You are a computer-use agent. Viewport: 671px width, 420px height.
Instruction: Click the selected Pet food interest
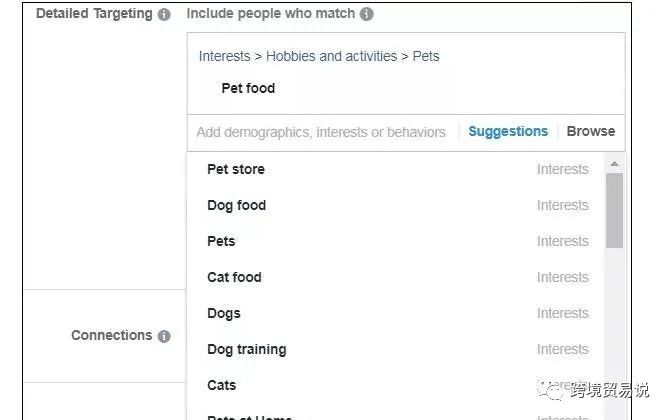tap(248, 88)
